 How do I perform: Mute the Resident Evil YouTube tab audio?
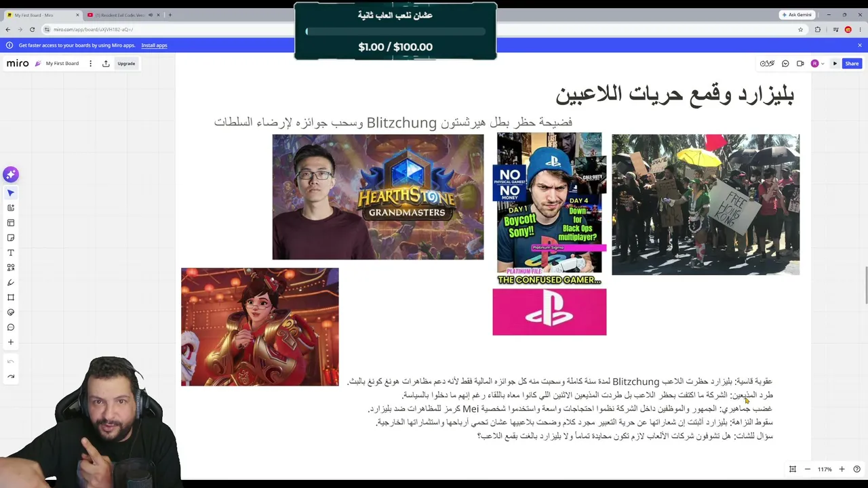(151, 15)
